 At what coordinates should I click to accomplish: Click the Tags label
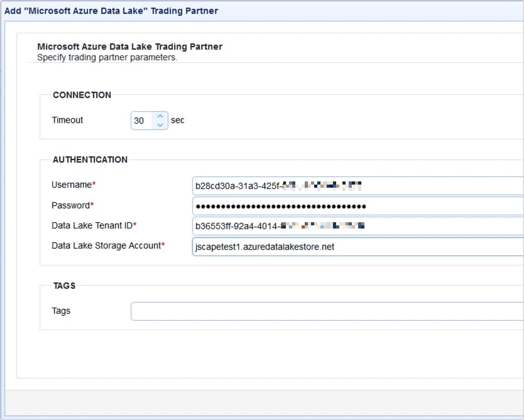click(60, 311)
